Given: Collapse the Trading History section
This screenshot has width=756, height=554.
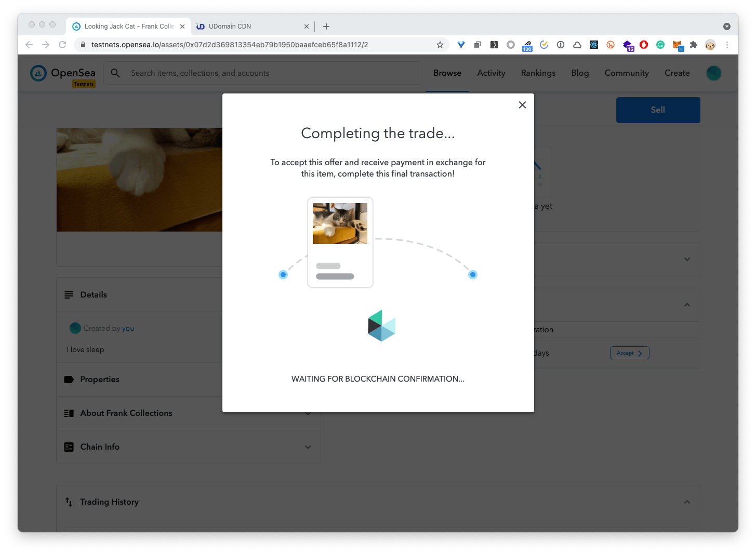Looking at the screenshot, I should 687,502.
